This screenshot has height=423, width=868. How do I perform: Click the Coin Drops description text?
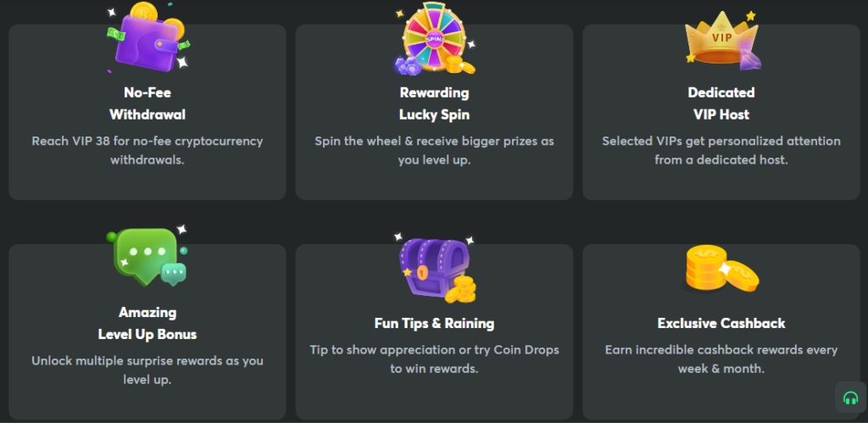point(434,359)
